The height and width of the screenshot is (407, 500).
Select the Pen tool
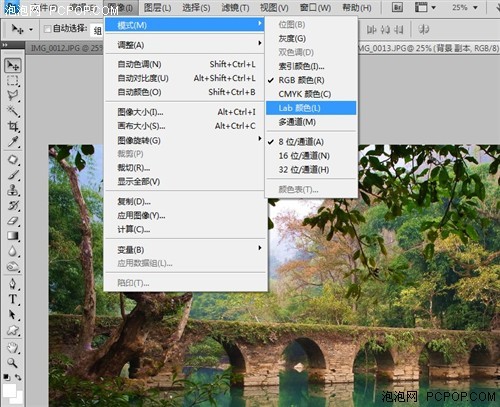13,284
